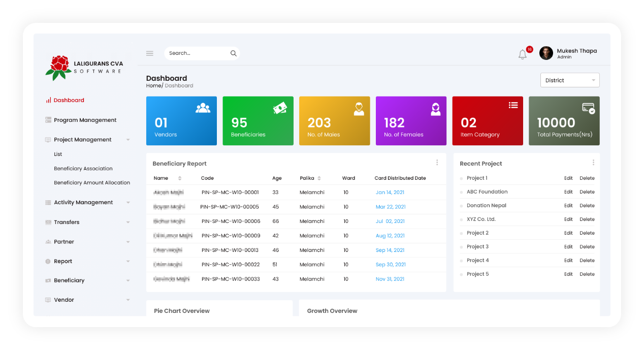Open Program Management in sidebar

85,120
